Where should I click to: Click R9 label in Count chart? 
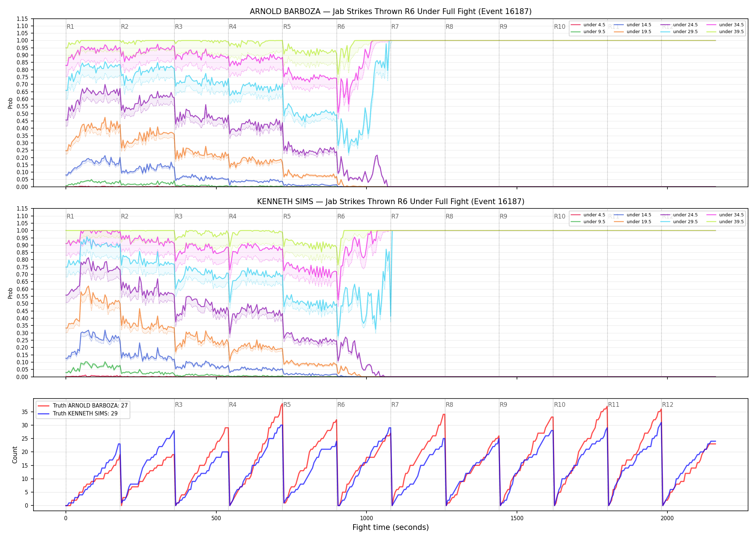(x=503, y=405)
